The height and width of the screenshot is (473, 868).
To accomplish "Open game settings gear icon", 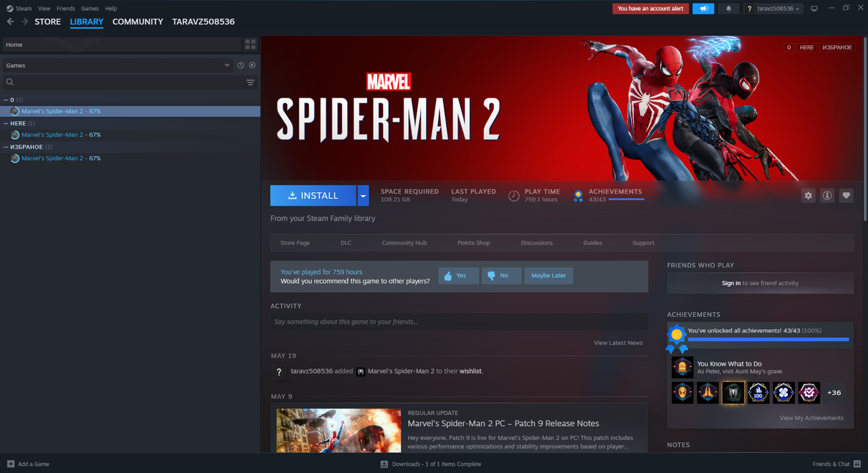I will point(808,195).
